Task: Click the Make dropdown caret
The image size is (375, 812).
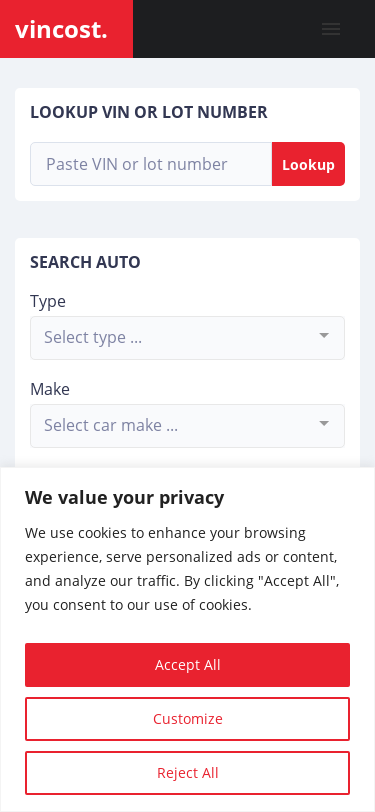Action: coord(324,424)
